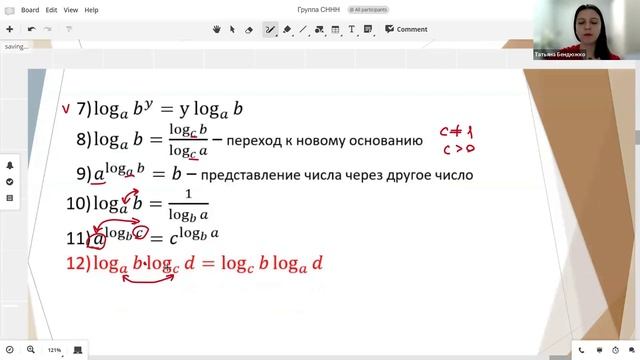
Task: Open the 121% zoom level dropdown
Action: (55, 350)
